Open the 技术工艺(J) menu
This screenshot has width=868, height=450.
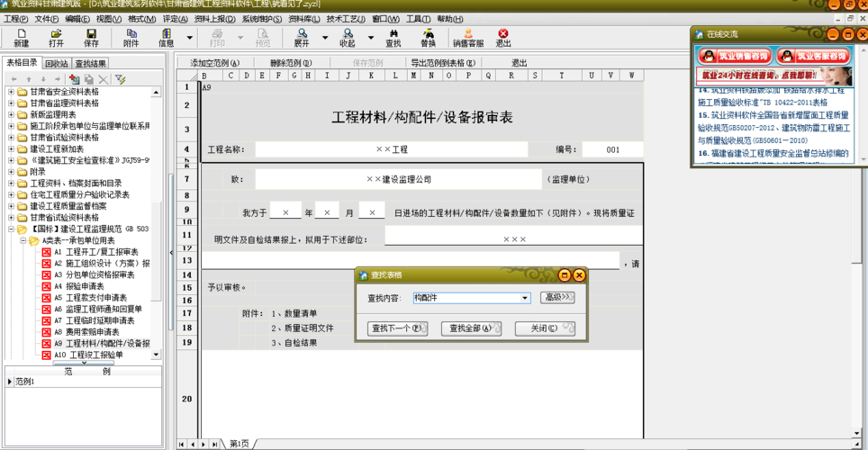(x=346, y=19)
